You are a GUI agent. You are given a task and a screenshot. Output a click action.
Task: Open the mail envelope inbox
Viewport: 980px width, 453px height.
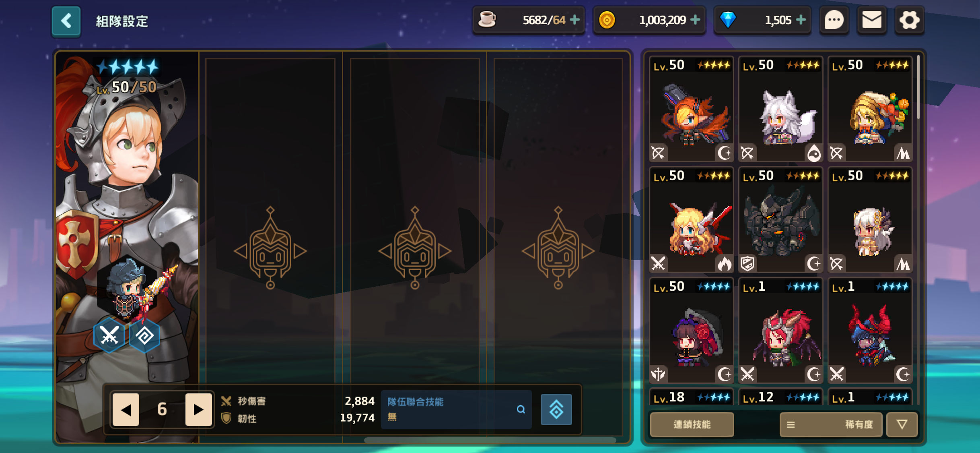point(872,20)
